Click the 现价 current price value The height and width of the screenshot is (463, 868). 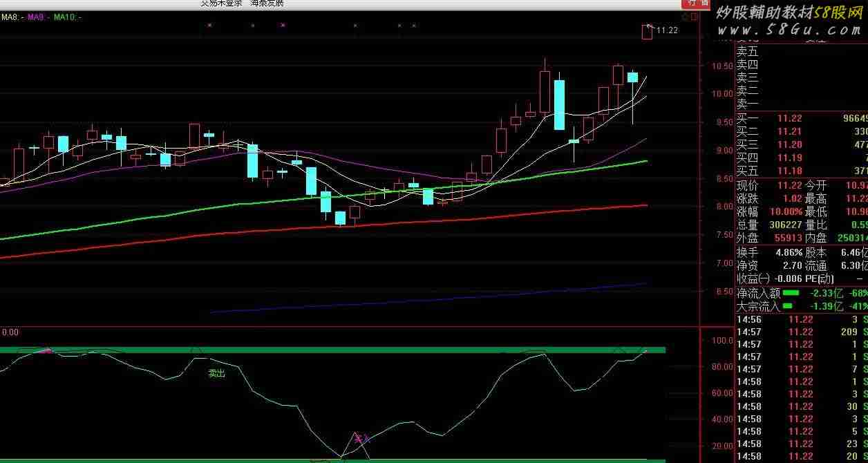790,185
